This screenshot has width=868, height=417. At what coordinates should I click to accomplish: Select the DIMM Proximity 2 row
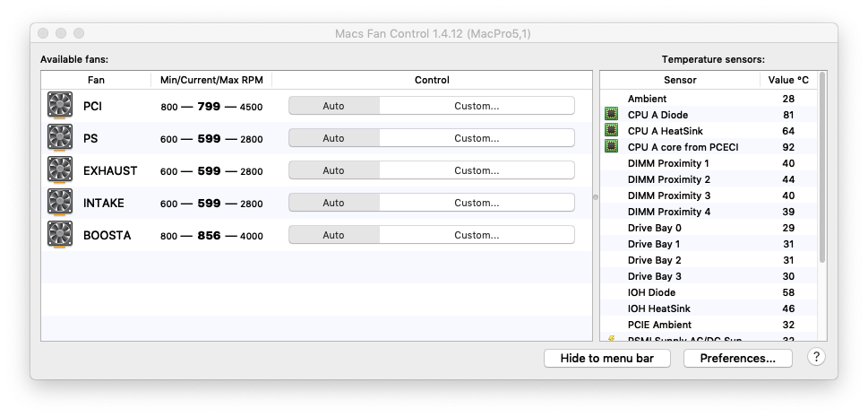coord(709,179)
